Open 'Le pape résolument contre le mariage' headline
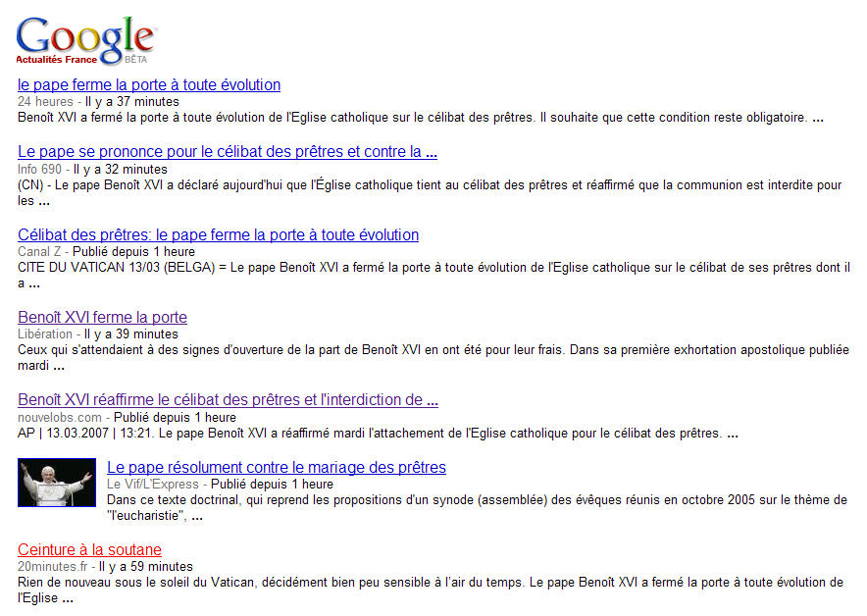The height and width of the screenshot is (616, 867). tap(276, 468)
